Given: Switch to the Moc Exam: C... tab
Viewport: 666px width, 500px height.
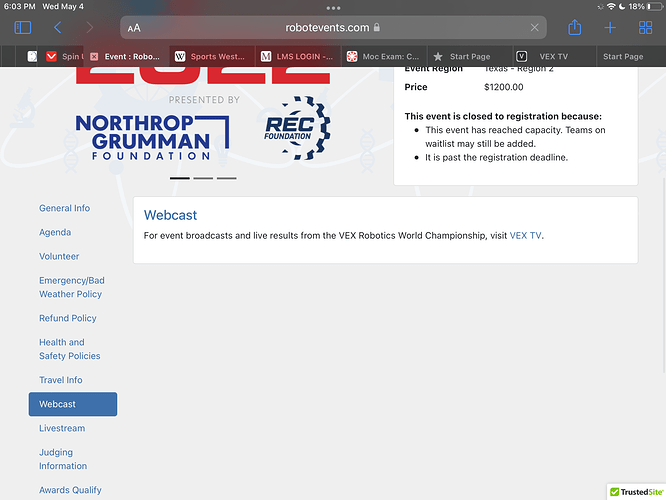Looking at the screenshot, I should (384, 56).
